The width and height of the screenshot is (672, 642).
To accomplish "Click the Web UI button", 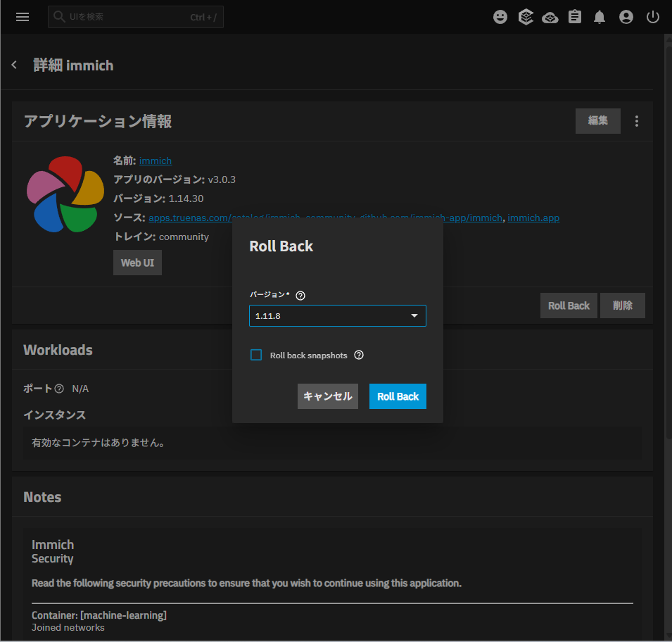I will coord(137,263).
